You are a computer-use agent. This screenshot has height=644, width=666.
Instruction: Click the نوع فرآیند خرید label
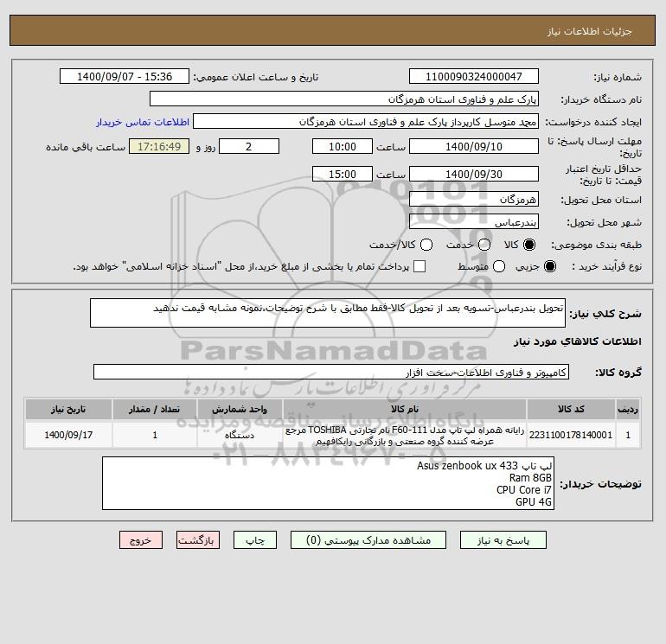pyautogui.click(x=607, y=266)
